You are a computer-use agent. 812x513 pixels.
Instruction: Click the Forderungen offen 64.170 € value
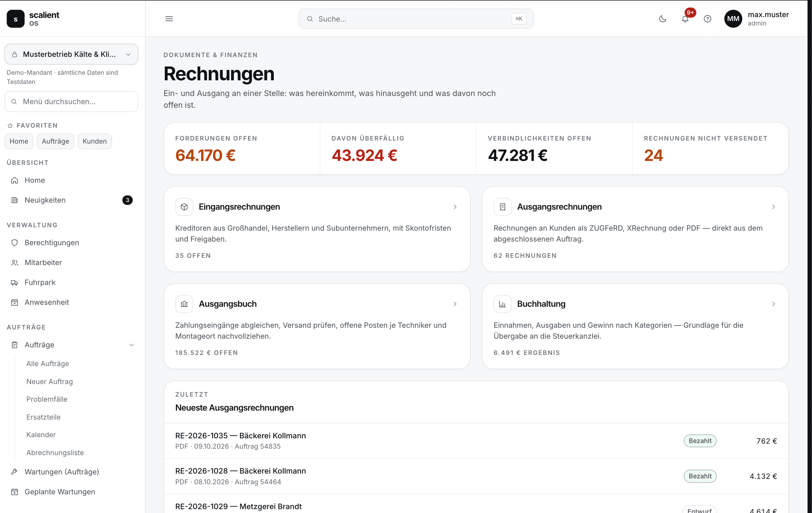[x=205, y=155]
